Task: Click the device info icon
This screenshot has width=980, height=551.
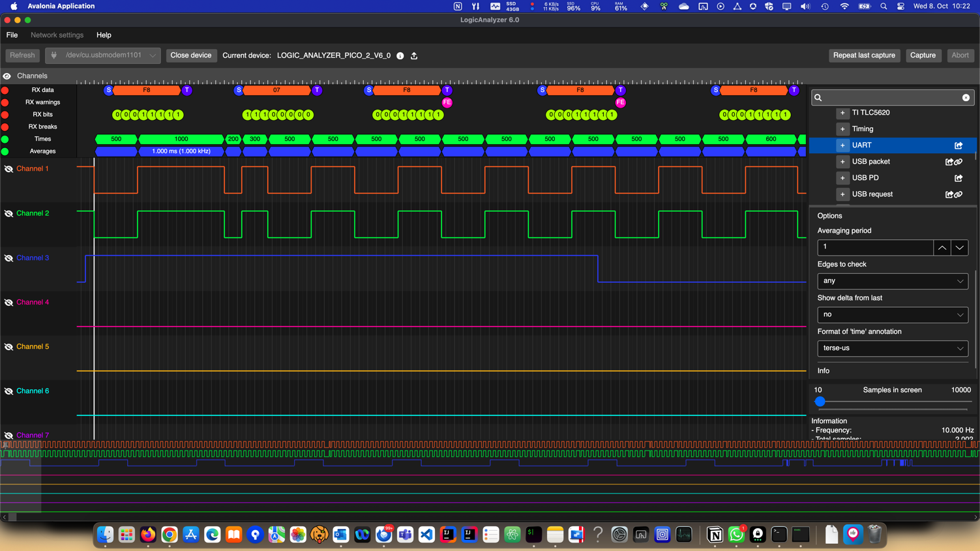Action: 400,56
